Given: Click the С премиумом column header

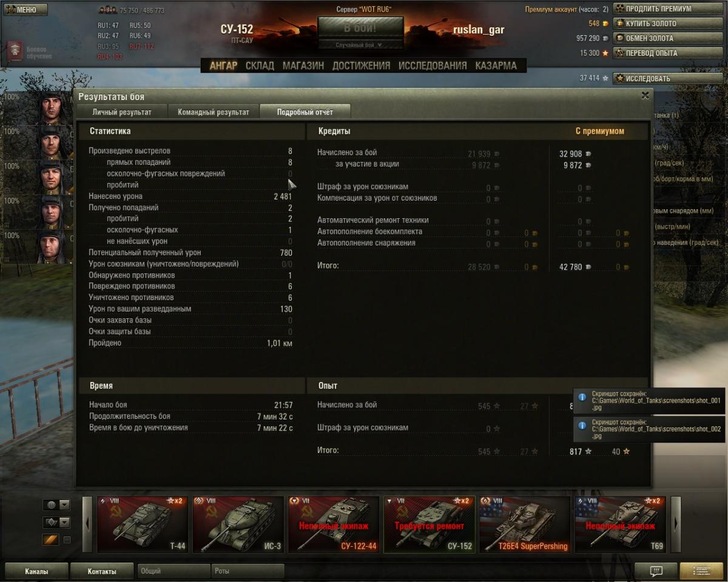Looking at the screenshot, I should (599, 131).
